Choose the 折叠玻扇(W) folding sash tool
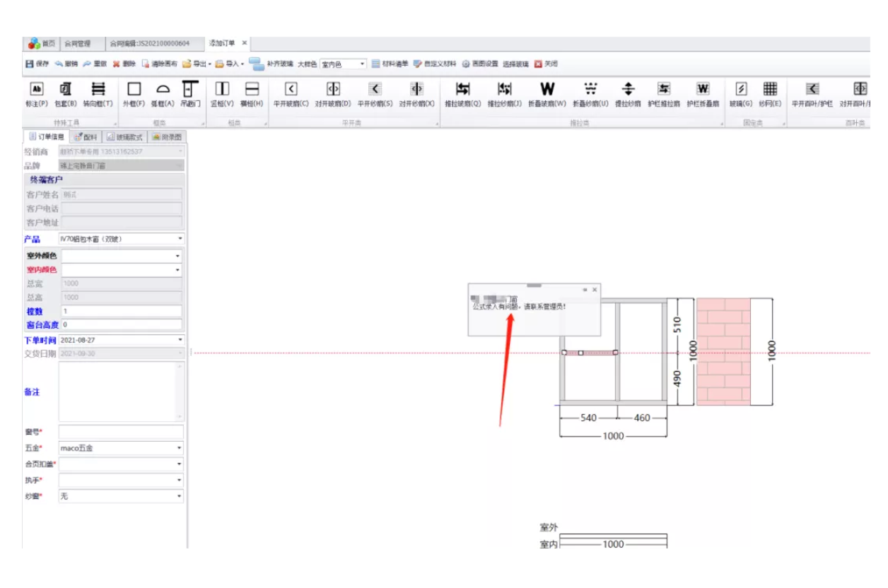The image size is (888, 588). pyautogui.click(x=547, y=94)
